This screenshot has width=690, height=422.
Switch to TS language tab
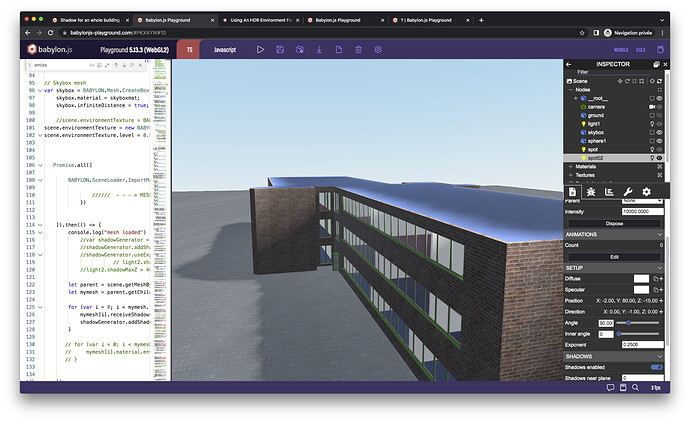189,50
